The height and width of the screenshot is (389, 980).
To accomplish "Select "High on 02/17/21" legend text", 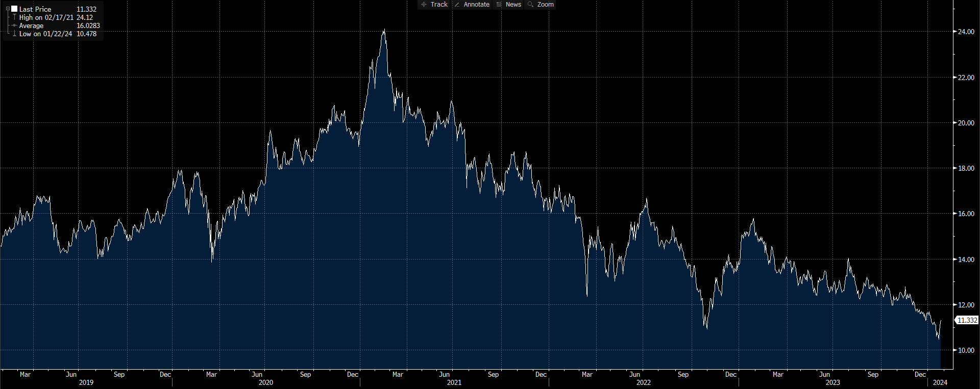I will click(x=46, y=17).
